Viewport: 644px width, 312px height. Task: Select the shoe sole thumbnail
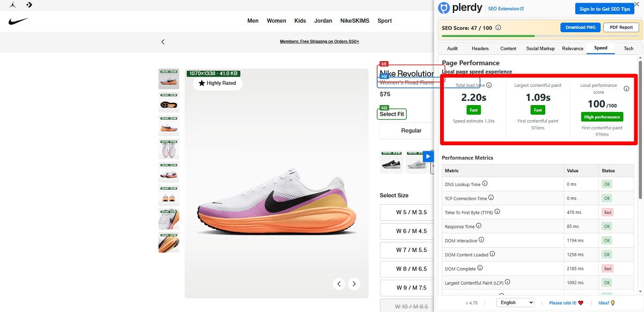click(169, 102)
